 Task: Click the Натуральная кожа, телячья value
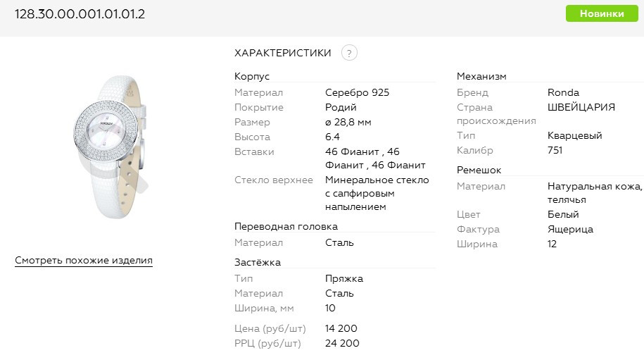pyautogui.click(x=594, y=193)
